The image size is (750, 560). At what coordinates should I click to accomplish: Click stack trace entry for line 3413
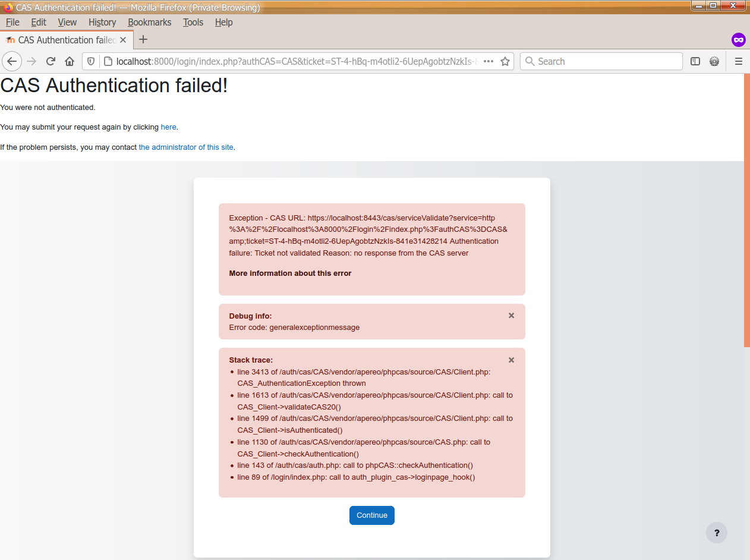(x=364, y=377)
